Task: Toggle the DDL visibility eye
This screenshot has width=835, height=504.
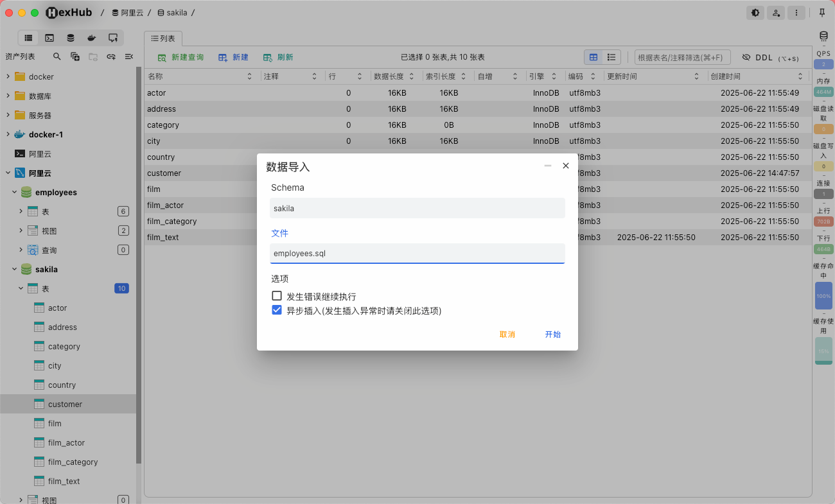Action: pos(746,58)
